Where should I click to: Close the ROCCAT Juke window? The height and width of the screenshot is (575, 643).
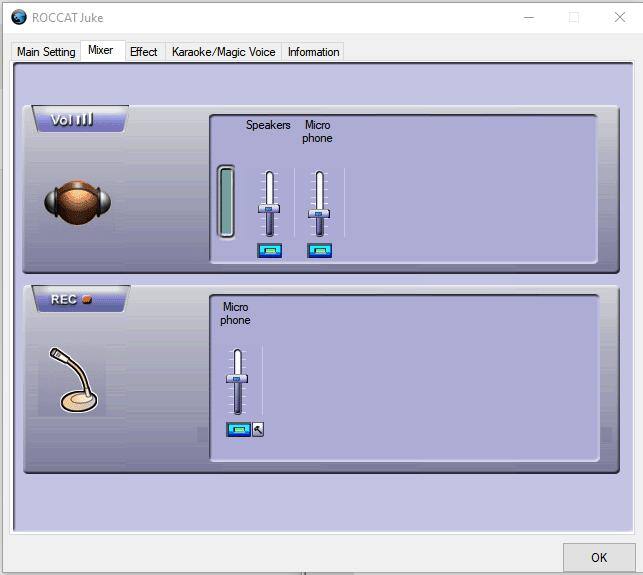[619, 17]
